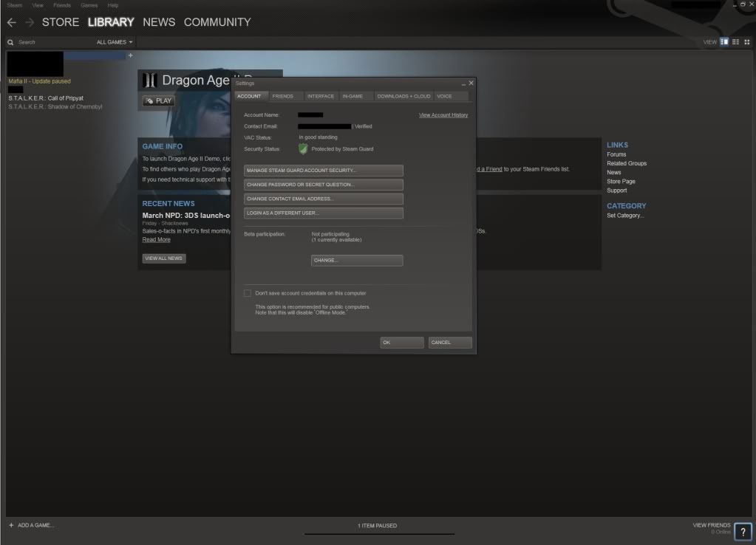Image resolution: width=756 pixels, height=545 pixels.
Task: Enable Don't save account credentials checkbox
Action: coord(248,293)
